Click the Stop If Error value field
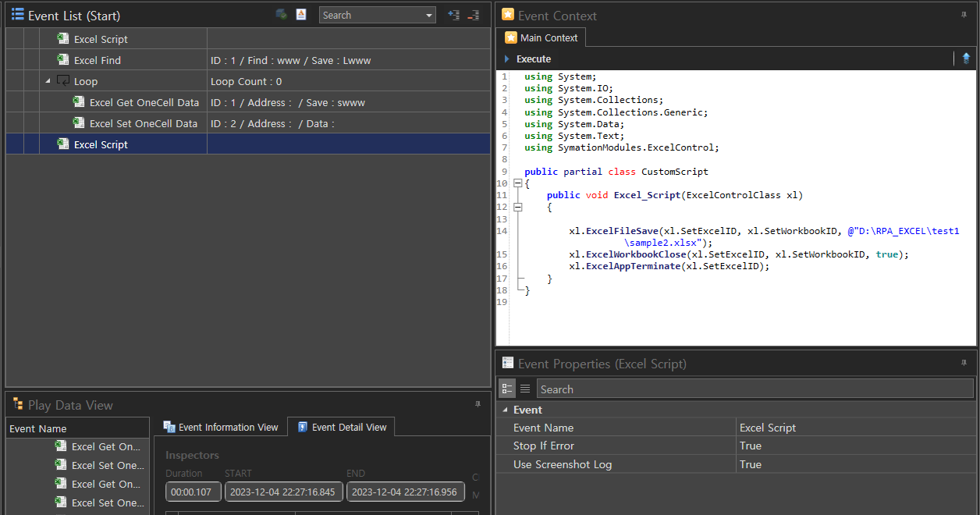The width and height of the screenshot is (980, 515). tap(854, 446)
